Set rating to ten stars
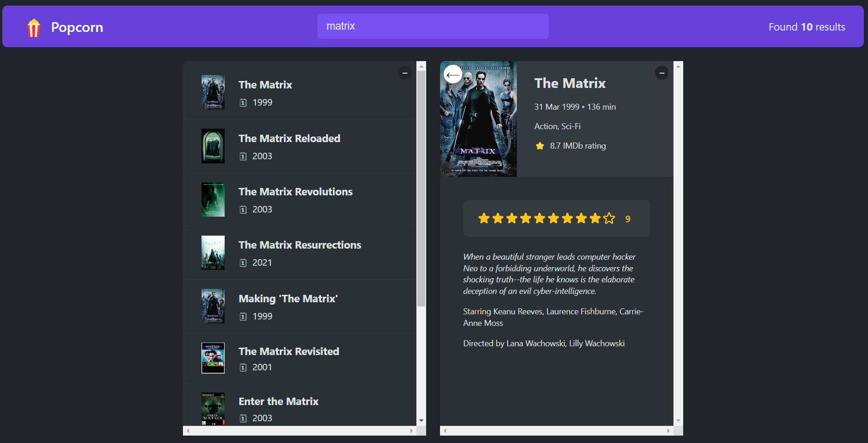The height and width of the screenshot is (443, 868). coord(609,218)
